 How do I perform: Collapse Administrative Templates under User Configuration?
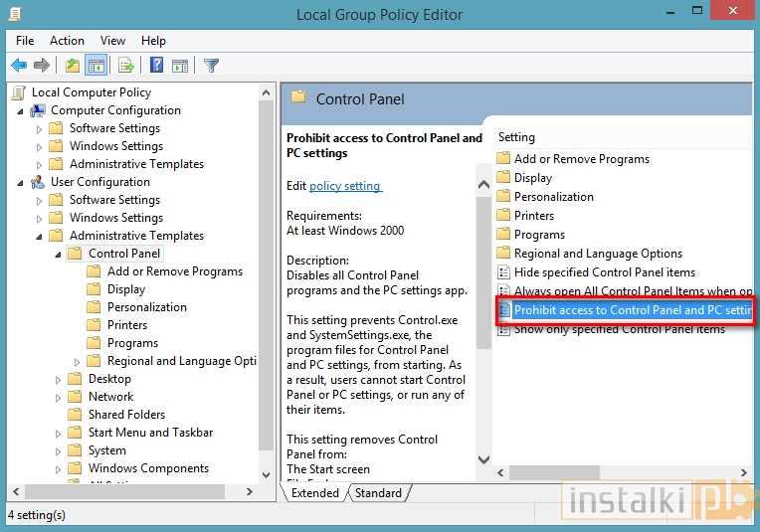[x=39, y=237]
